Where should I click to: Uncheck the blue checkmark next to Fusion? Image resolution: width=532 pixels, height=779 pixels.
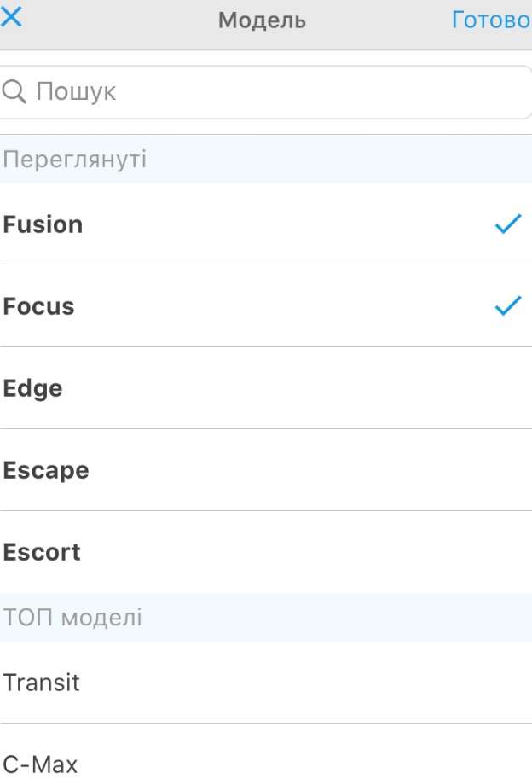[508, 224]
